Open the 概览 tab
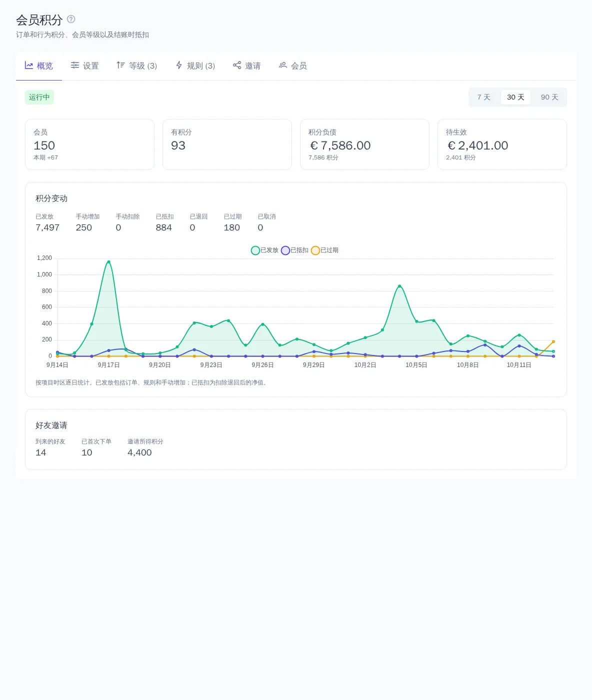The image size is (592, 700). pyautogui.click(x=39, y=66)
